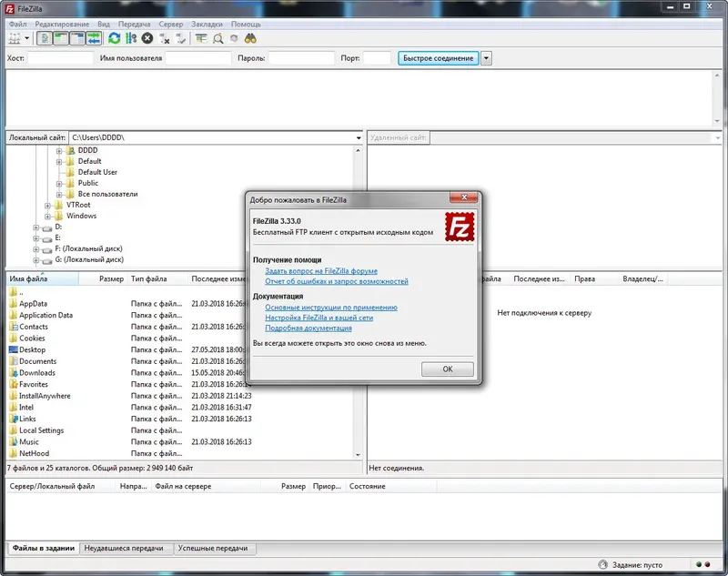Open the Site Manager
The image size is (728, 576).
pos(13,38)
